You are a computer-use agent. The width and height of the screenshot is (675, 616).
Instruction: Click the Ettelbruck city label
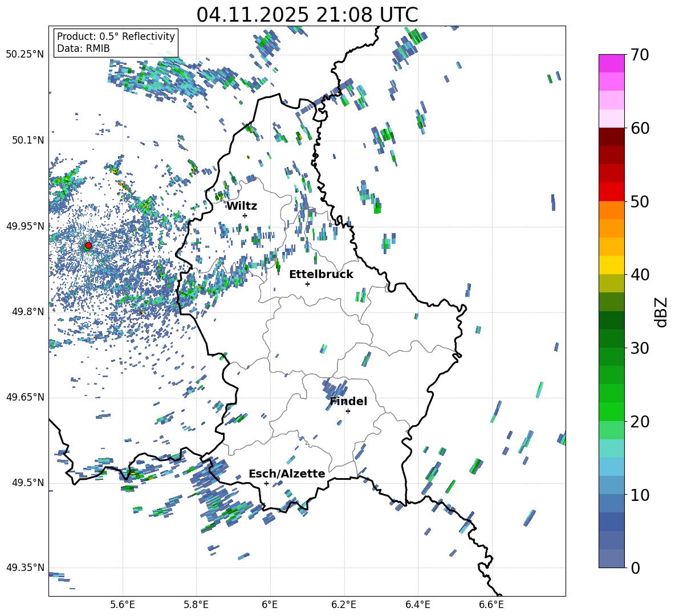(x=321, y=275)
